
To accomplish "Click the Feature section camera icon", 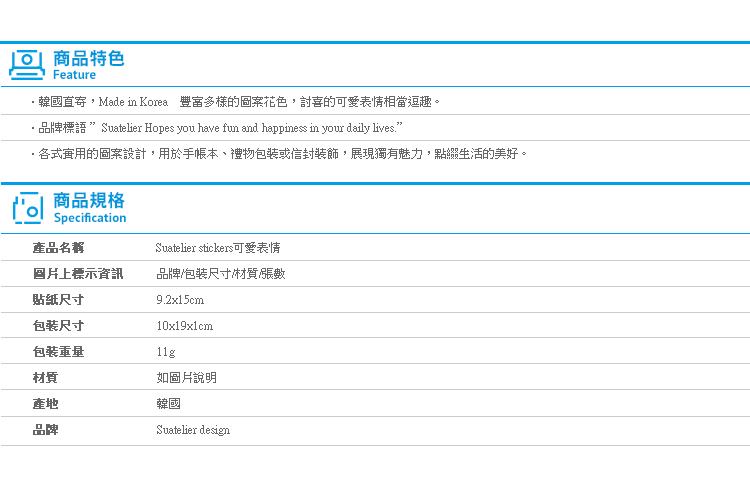I will pyautogui.click(x=27, y=65).
